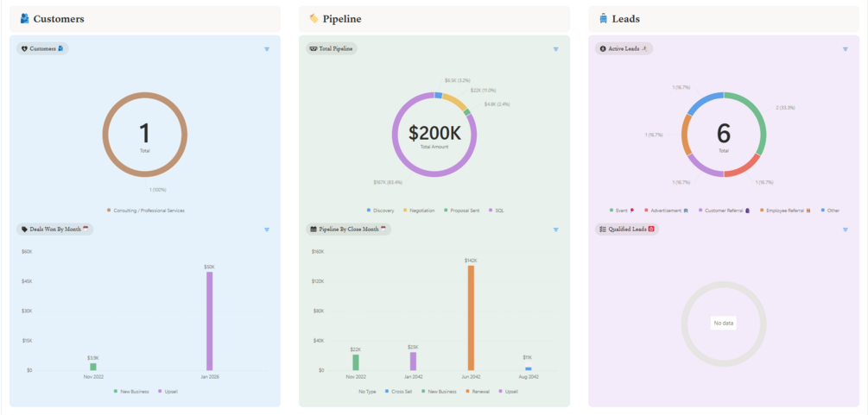Toggle New Business legend in Pipeline By Close Month
The height and width of the screenshot is (415, 868).
(x=439, y=392)
